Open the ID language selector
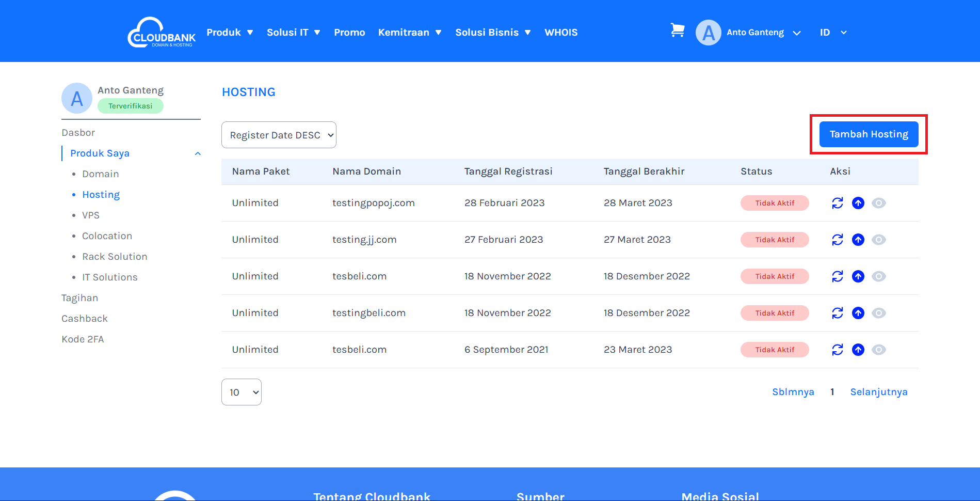 pos(833,33)
